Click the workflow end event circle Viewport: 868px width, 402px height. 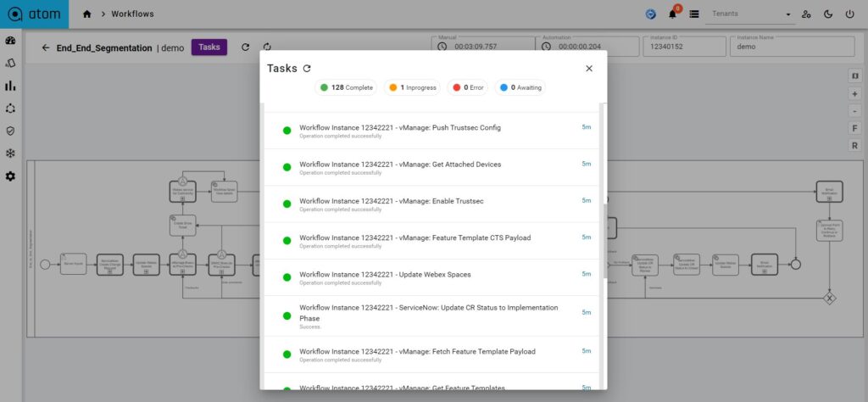795,264
